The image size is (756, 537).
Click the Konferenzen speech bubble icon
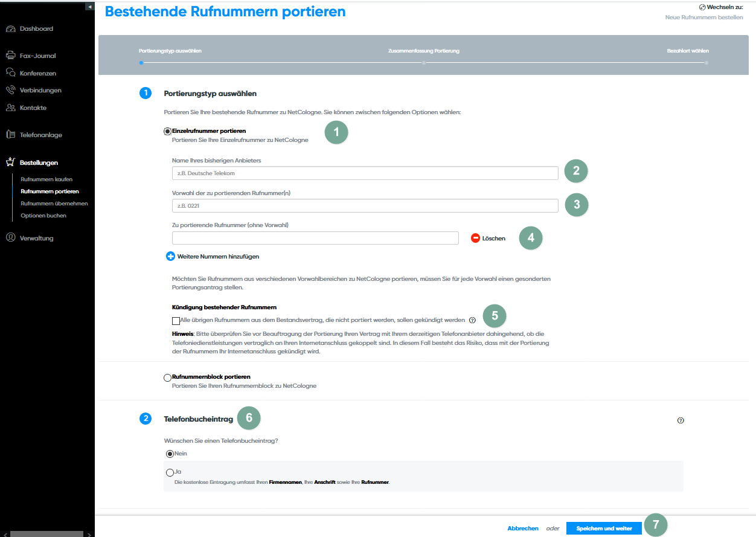pyautogui.click(x=10, y=73)
